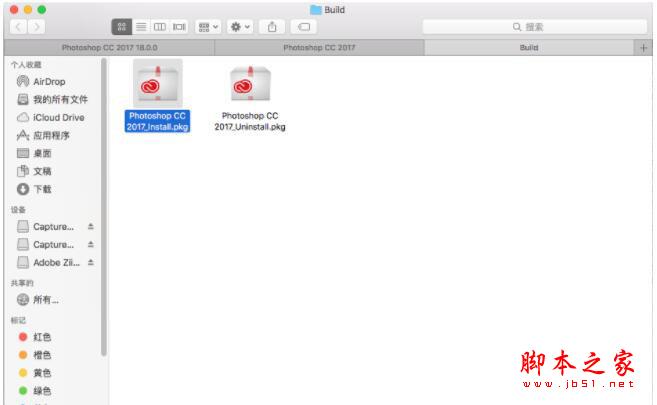Click the Photoshop CC 2017_Uninstall.pkg file name
Image resolution: width=657 pixels, height=405 pixels.
point(250,121)
